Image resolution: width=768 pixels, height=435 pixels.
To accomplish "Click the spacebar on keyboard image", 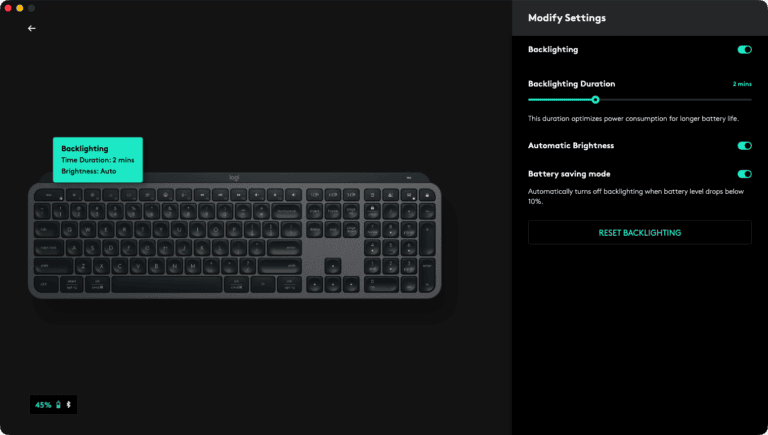I will 167,284.
